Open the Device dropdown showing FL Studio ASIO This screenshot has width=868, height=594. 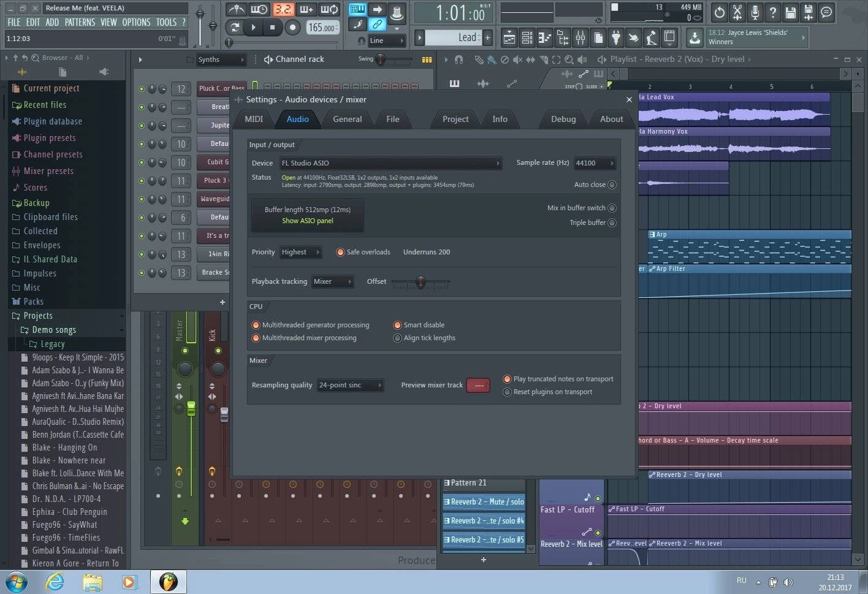tap(390, 163)
